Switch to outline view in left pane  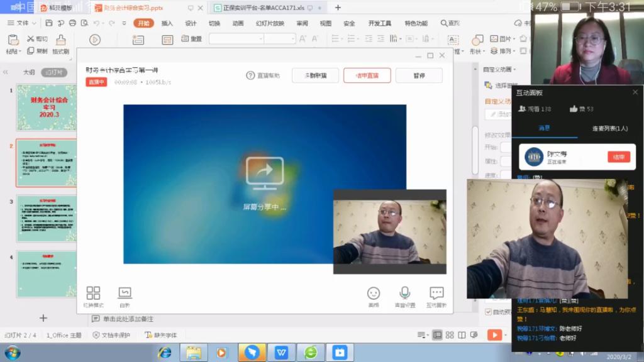click(29, 72)
